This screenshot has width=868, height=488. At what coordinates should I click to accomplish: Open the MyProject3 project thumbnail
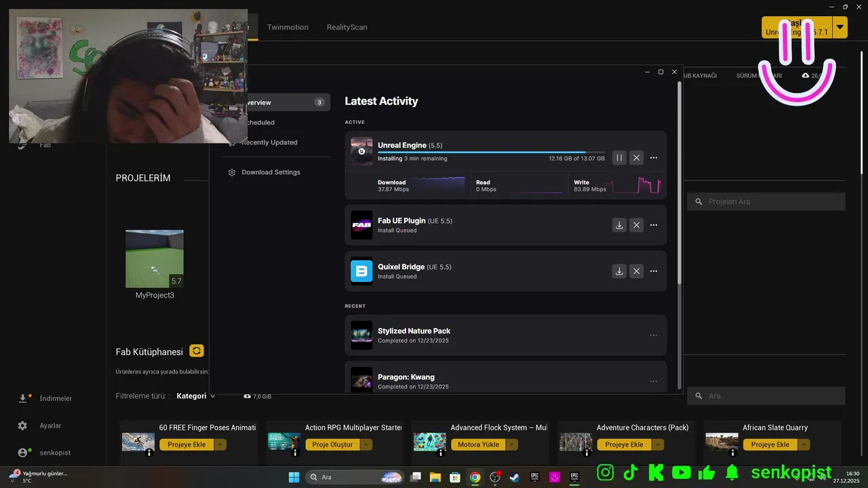(x=155, y=259)
